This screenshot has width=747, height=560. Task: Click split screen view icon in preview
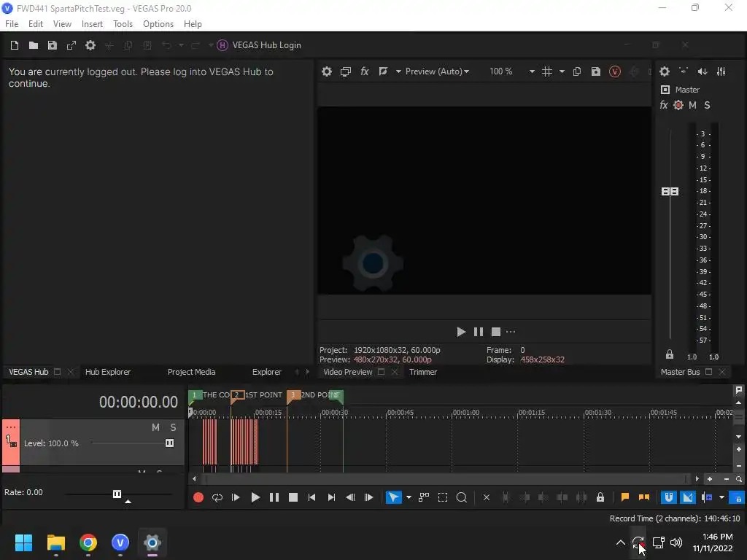click(383, 71)
